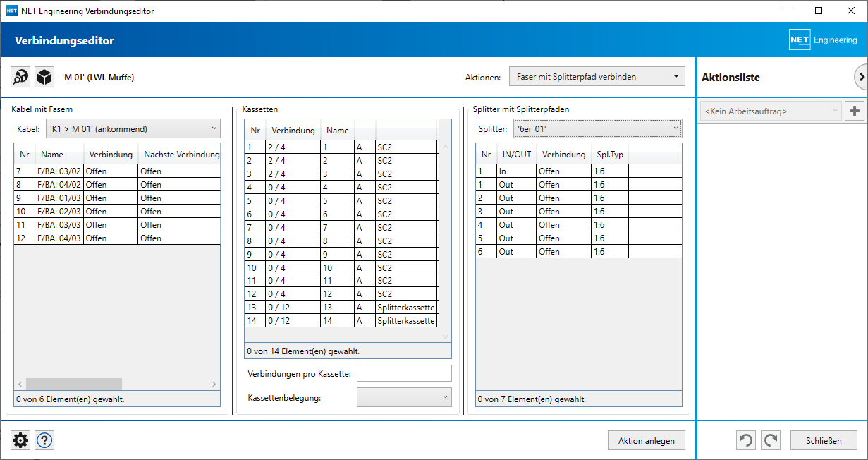Open the Kabel dropdown 'K1 > M 01' (ankommend)
Viewport: 868px width, 460px height.
point(133,128)
